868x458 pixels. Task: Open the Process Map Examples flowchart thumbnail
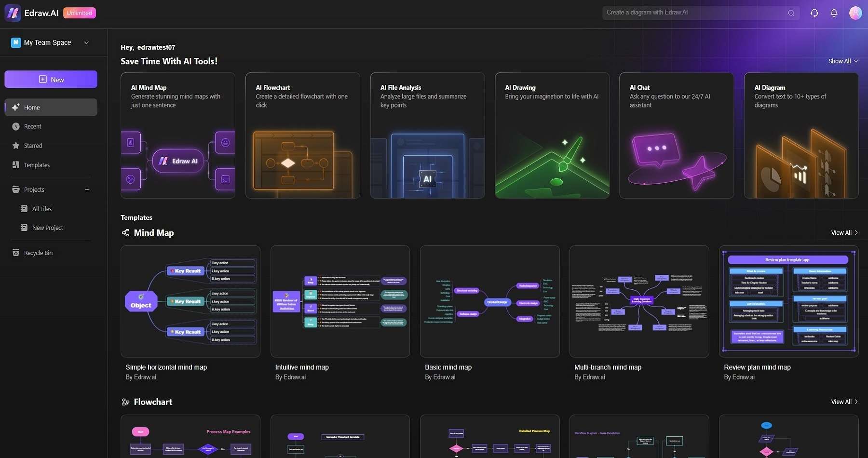(x=190, y=436)
